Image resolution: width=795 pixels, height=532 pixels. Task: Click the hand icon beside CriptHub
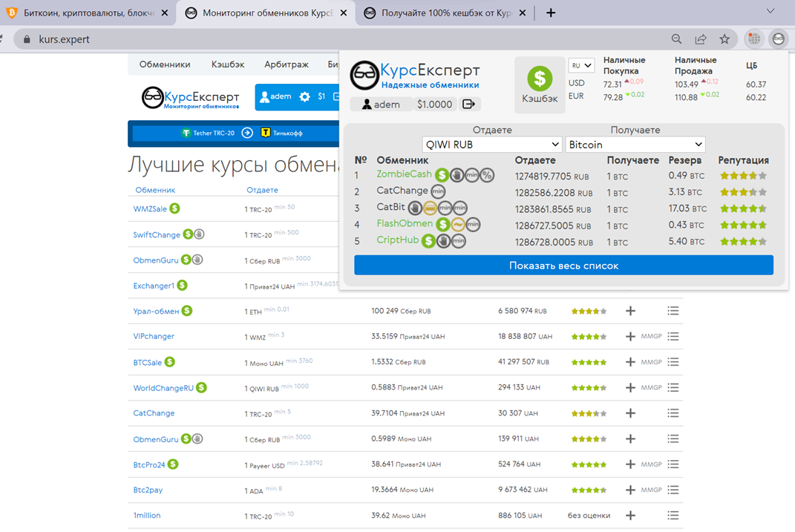pos(444,241)
